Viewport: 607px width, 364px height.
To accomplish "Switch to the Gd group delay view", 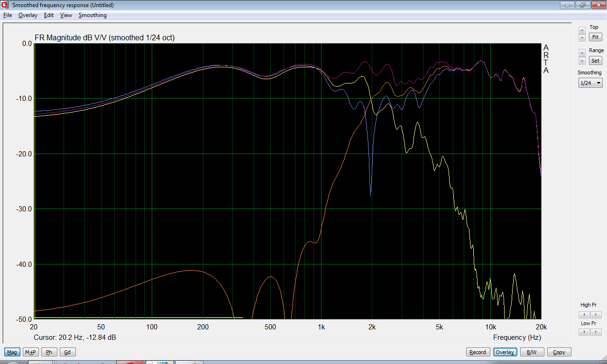I will coord(67,352).
